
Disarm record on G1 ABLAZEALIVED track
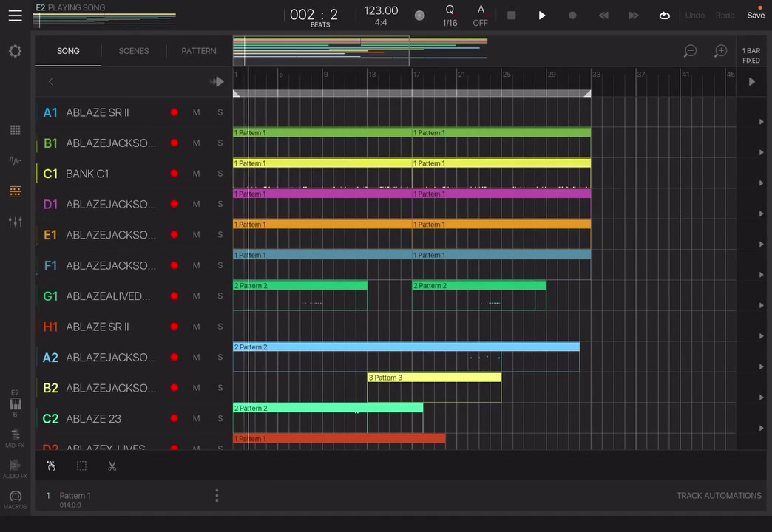pyautogui.click(x=175, y=296)
